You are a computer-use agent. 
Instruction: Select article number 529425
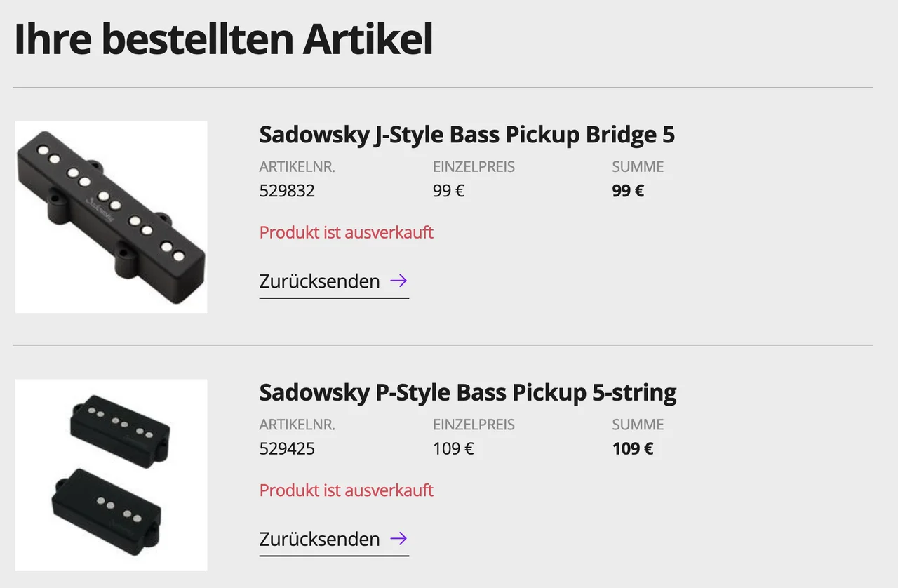pos(287,448)
